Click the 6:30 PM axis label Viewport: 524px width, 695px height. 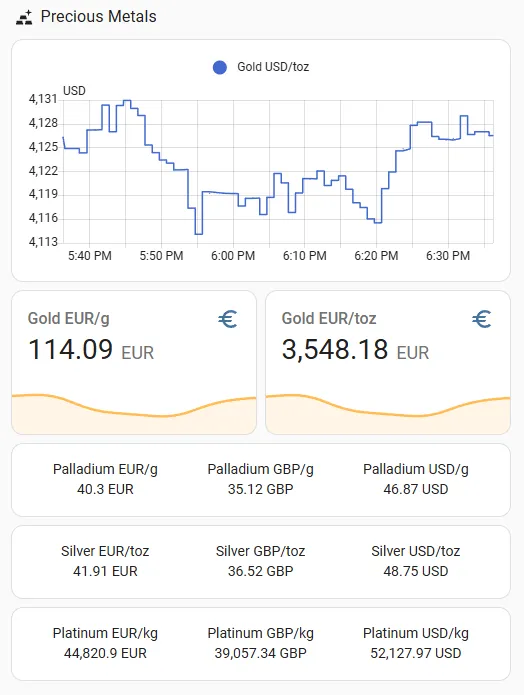(x=448, y=256)
